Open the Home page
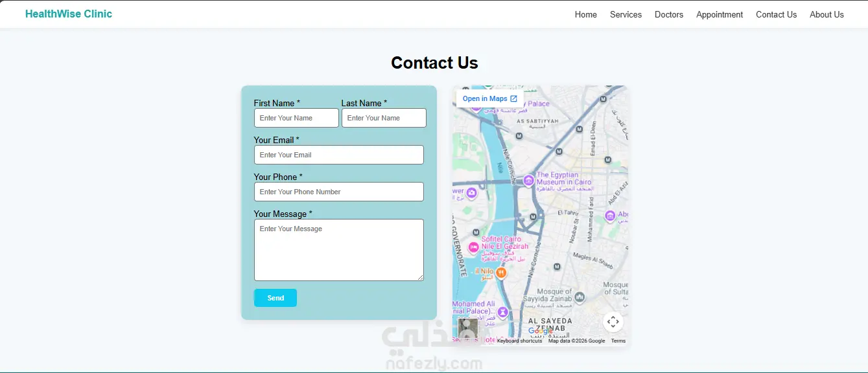 pos(586,14)
